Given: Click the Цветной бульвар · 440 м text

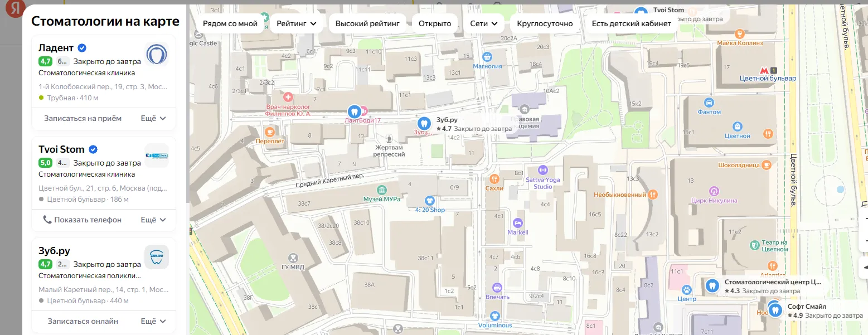Looking at the screenshot, I should tap(88, 300).
